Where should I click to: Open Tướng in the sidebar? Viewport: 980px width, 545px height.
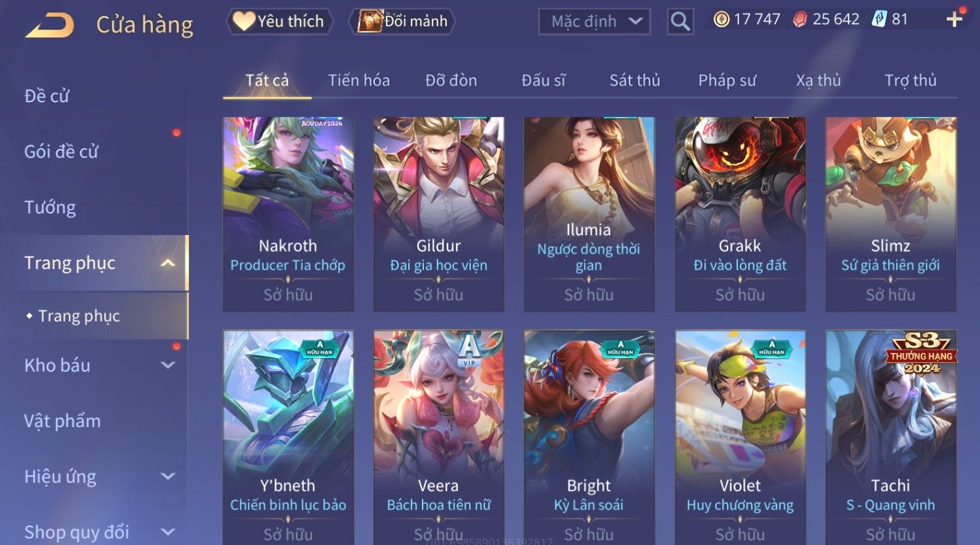coord(50,207)
